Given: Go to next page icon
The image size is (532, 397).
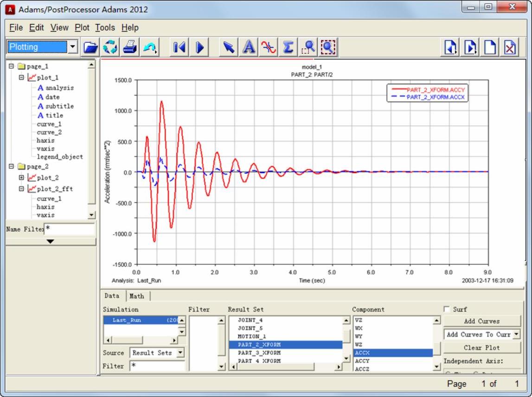Looking at the screenshot, I should click(x=471, y=47).
